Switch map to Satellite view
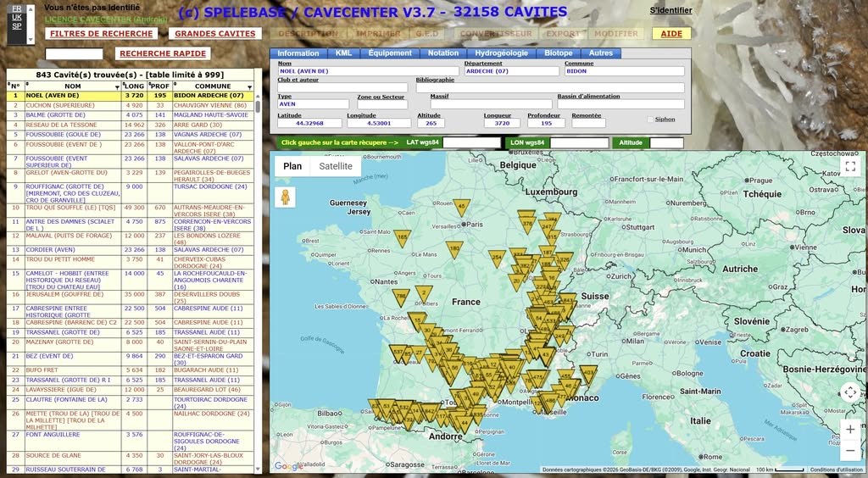This screenshot has height=478, width=868. tap(336, 166)
